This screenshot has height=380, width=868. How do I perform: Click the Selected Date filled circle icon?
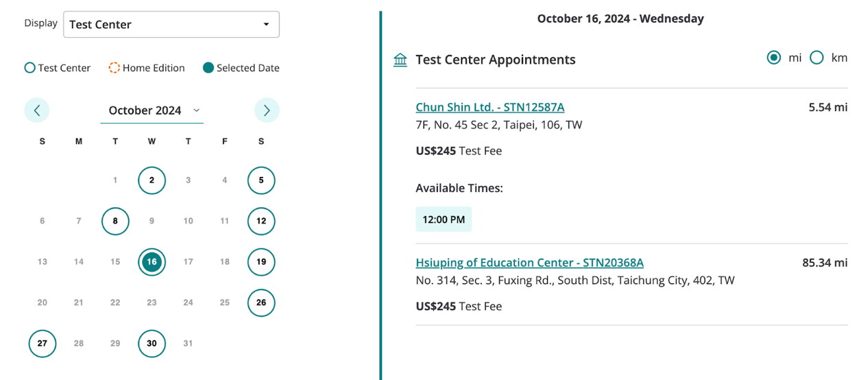point(208,68)
